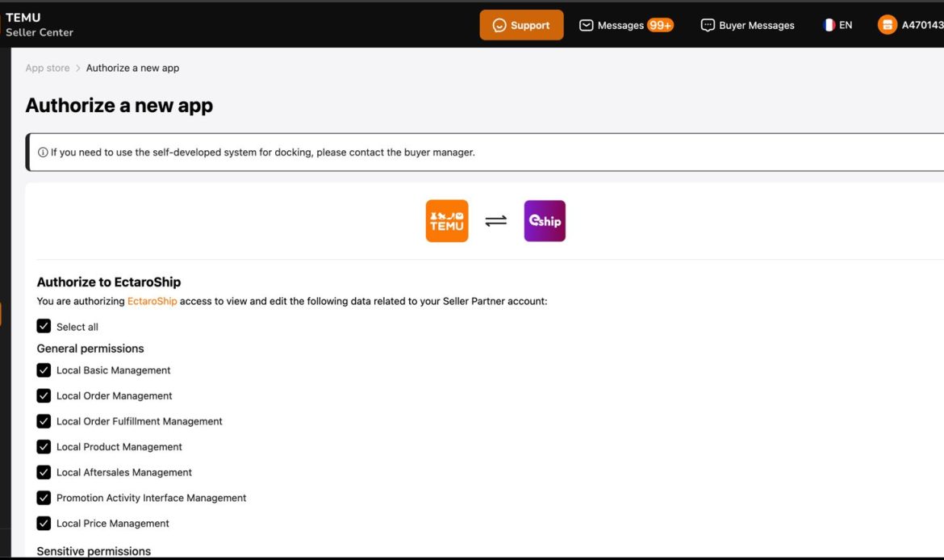The image size is (944, 560).
Task: Click the info icon in the notice banner
Action: pos(43,153)
